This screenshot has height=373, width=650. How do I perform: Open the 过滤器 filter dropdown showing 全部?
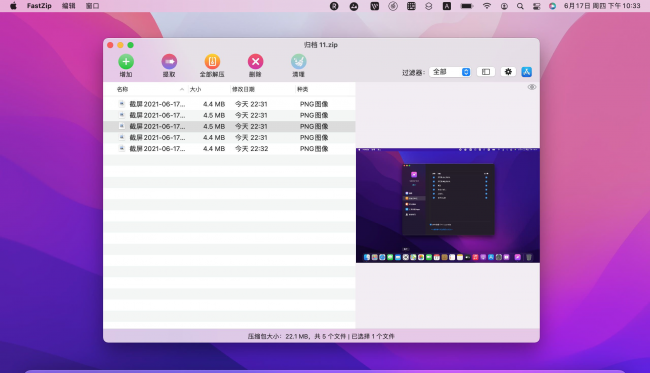pyautogui.click(x=450, y=72)
